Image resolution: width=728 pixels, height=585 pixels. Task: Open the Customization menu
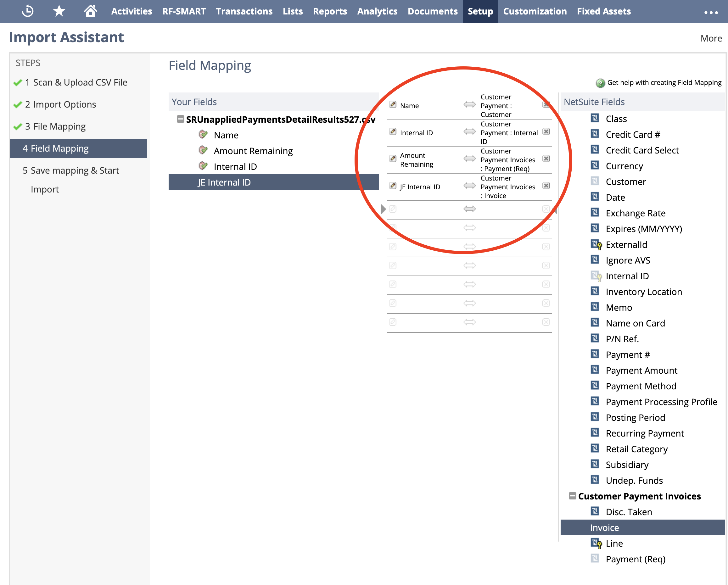click(535, 11)
